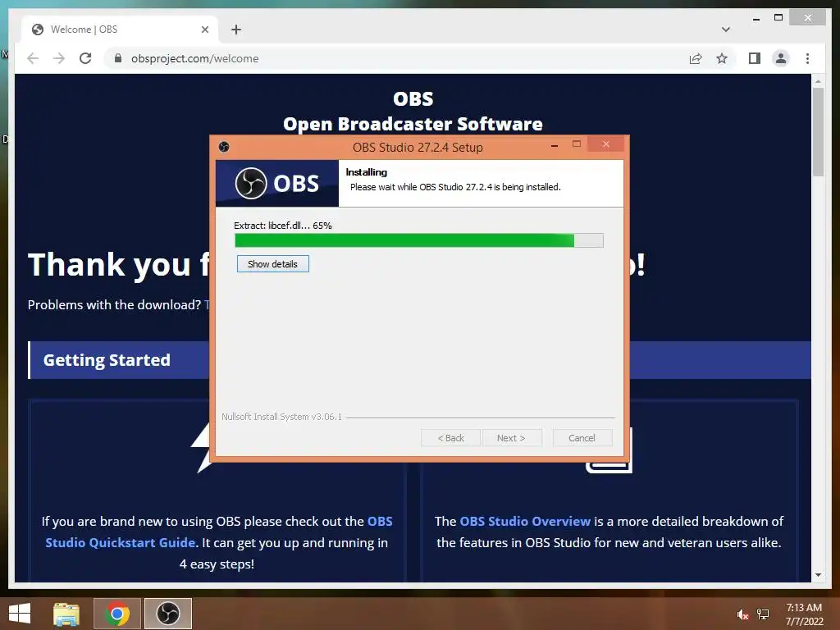
Task: Bookmark this page with the star icon
Action: [x=722, y=58]
